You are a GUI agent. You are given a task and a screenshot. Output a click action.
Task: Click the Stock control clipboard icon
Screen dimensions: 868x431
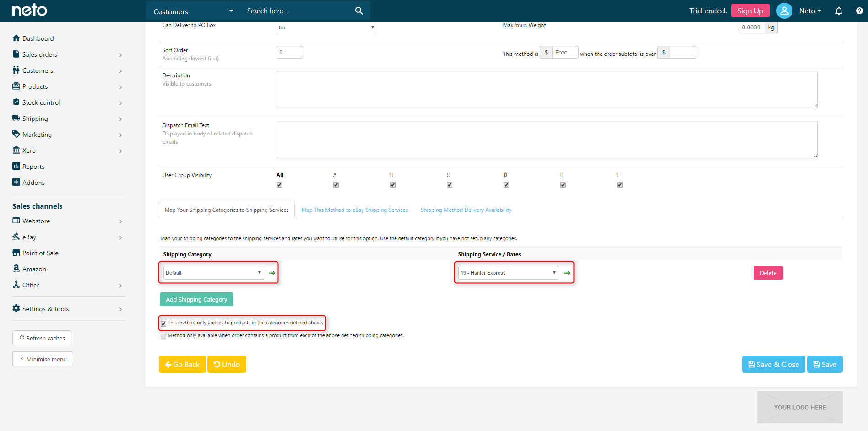point(16,102)
